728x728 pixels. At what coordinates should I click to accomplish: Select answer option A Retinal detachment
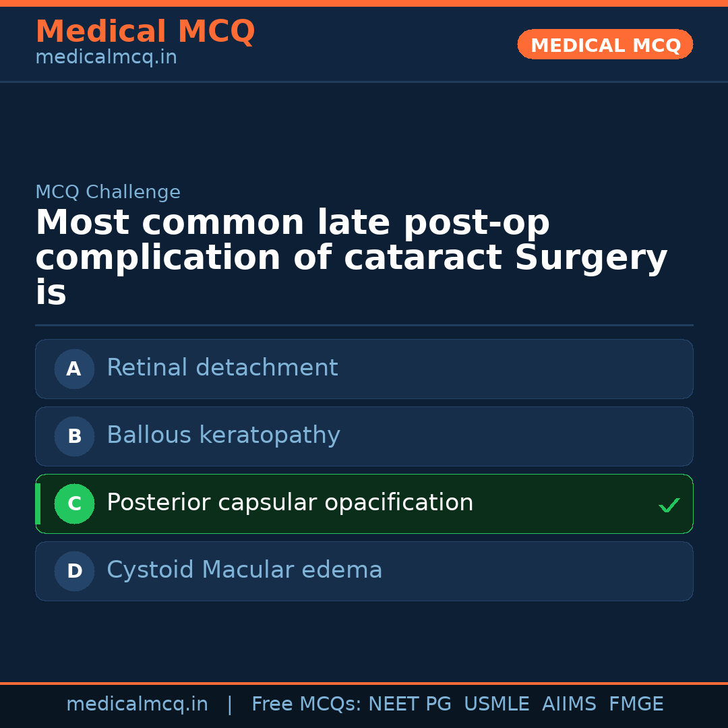(x=364, y=369)
